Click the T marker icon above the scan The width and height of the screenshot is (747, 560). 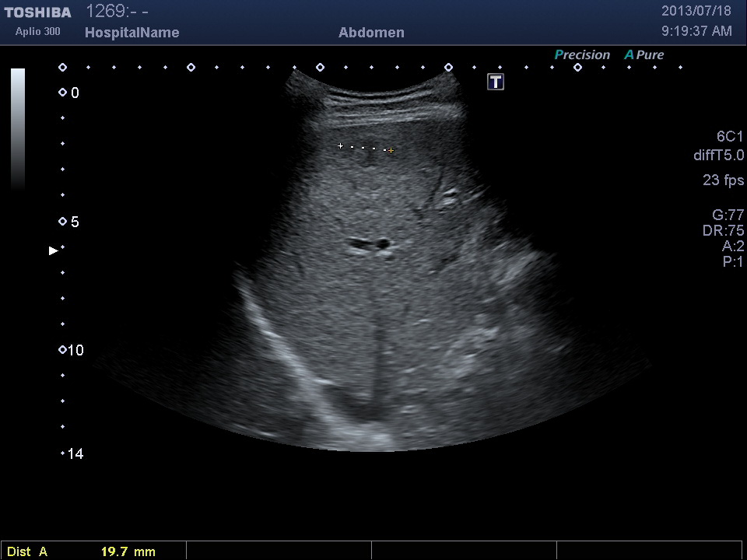pos(496,82)
